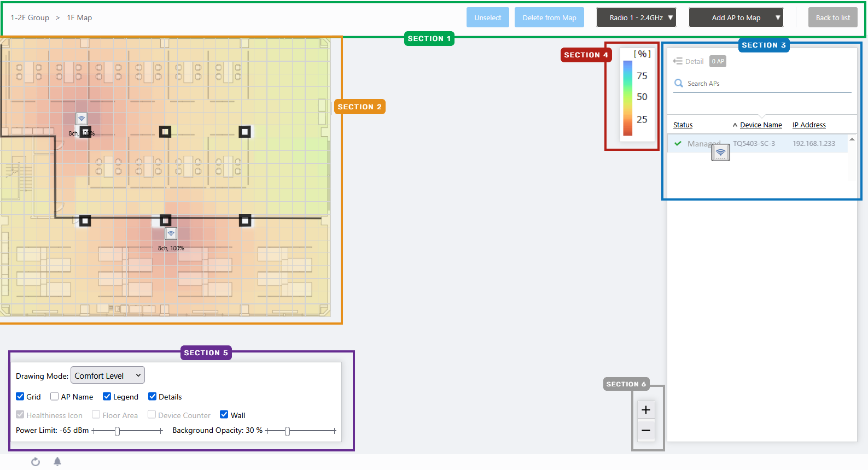Uncheck the Wall checkbox
Viewport: 868px width, 470px height.
tap(224, 415)
